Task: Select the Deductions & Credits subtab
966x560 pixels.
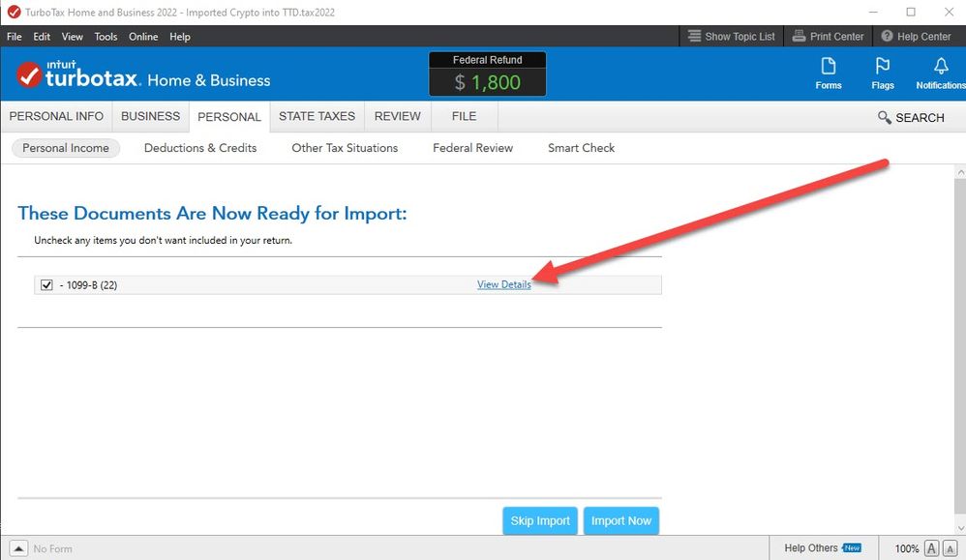Action: click(x=200, y=148)
